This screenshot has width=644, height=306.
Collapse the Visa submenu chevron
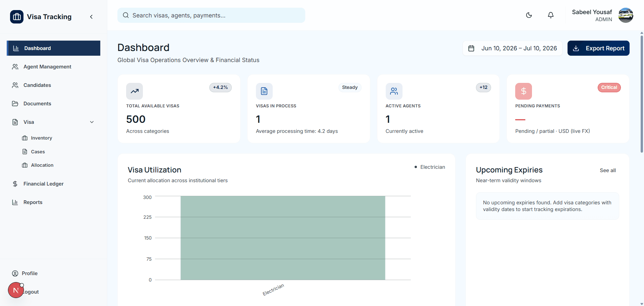click(92, 122)
